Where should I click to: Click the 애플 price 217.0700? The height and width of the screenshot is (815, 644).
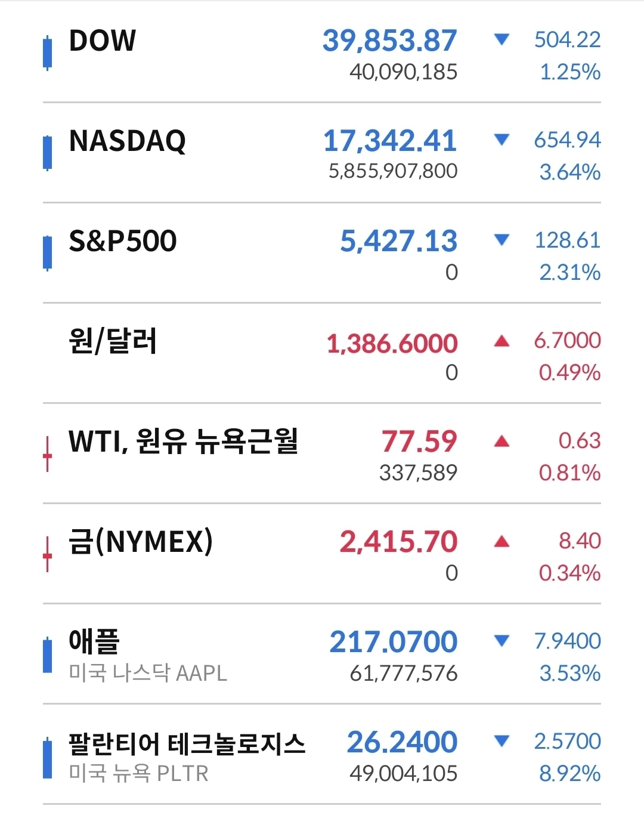pyautogui.click(x=394, y=642)
